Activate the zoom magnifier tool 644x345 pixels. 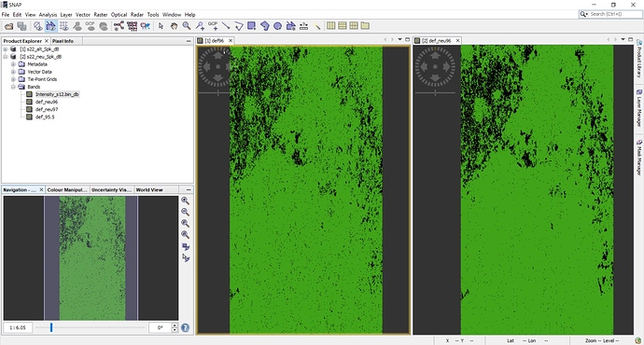(187, 26)
